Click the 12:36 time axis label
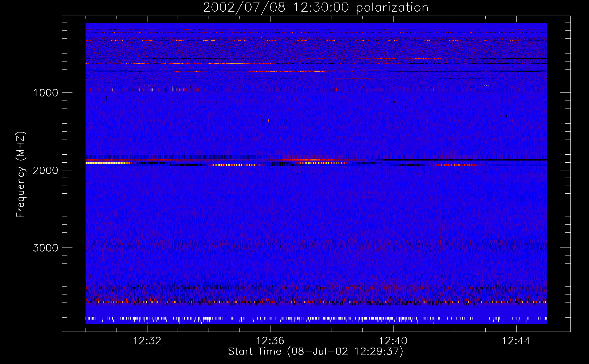Screen dimensions: 589x364 point(270,341)
